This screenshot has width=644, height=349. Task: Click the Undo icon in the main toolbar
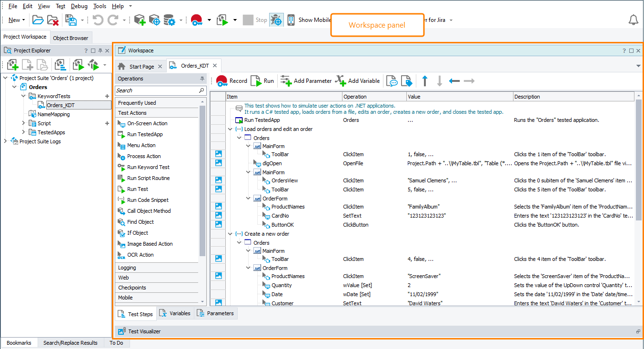[x=99, y=20]
